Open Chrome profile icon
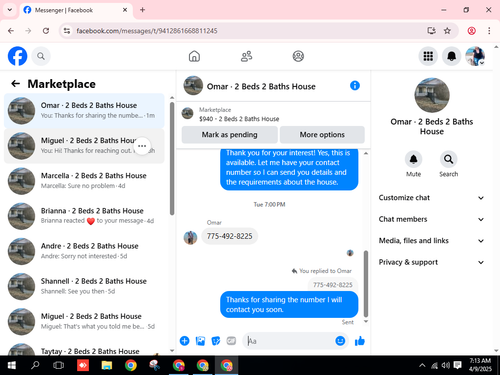500x375 pixels. tap(471, 31)
